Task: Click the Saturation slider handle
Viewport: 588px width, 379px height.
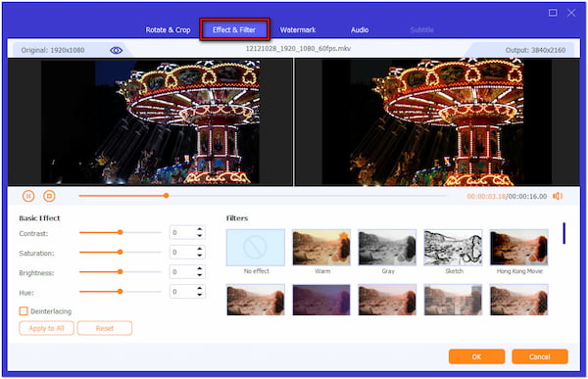Action: [120, 253]
